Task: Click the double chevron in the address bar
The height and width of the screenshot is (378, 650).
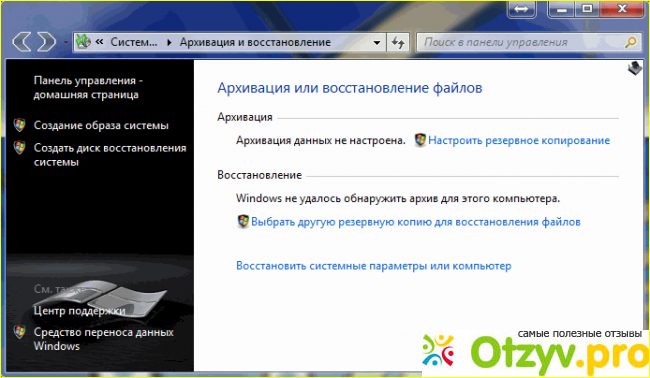Action: [x=99, y=42]
